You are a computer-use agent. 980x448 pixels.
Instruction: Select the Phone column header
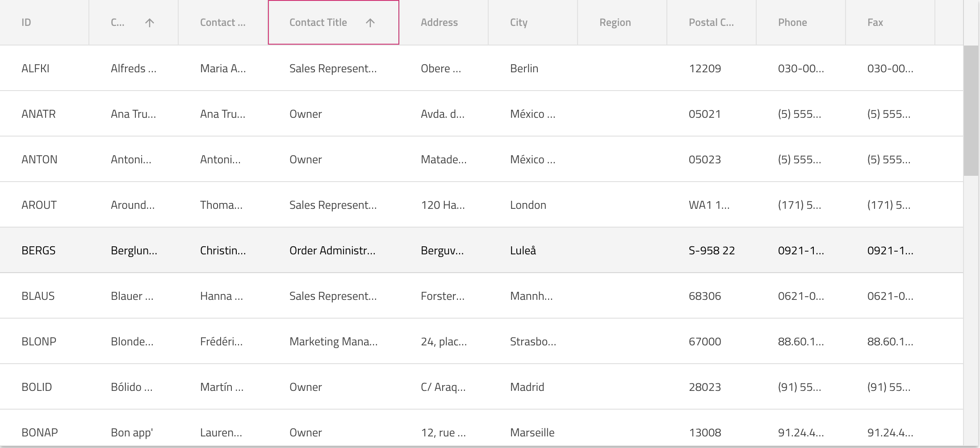point(792,23)
